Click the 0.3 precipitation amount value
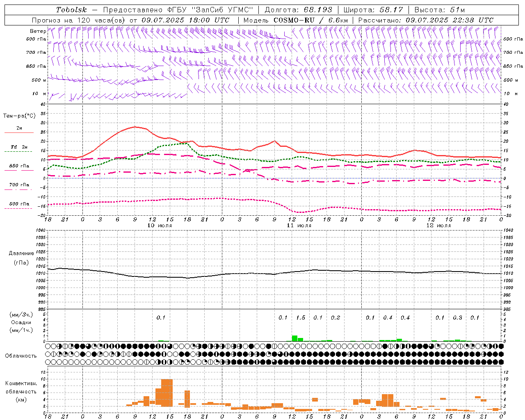This screenshot has height=420, width=525. point(457,318)
